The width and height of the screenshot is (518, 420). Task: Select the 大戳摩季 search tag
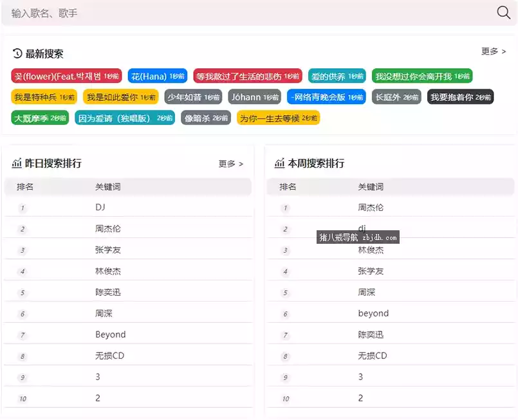click(40, 118)
